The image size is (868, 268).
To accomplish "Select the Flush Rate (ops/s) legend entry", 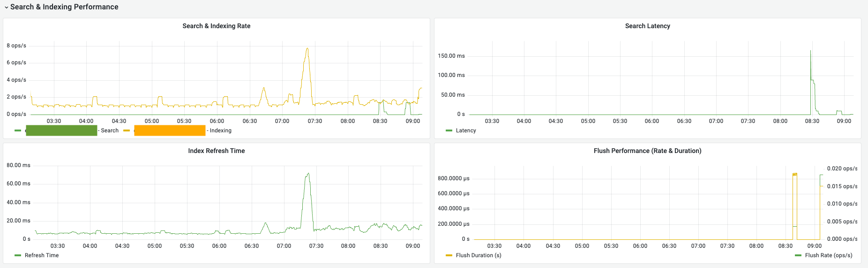I will (829, 255).
